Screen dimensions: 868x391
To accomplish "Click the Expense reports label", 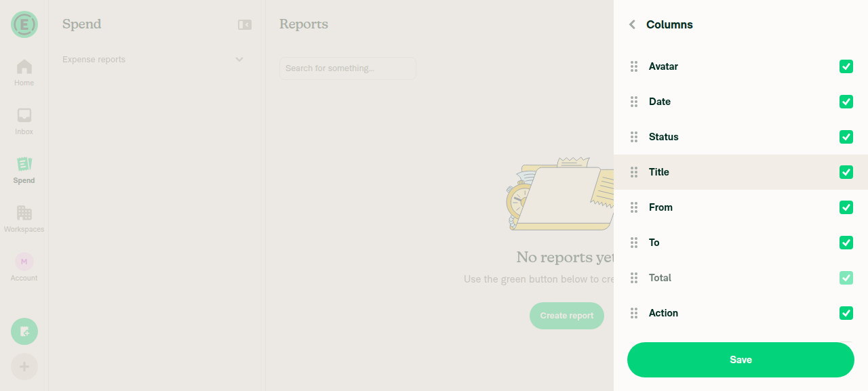I will (x=94, y=60).
